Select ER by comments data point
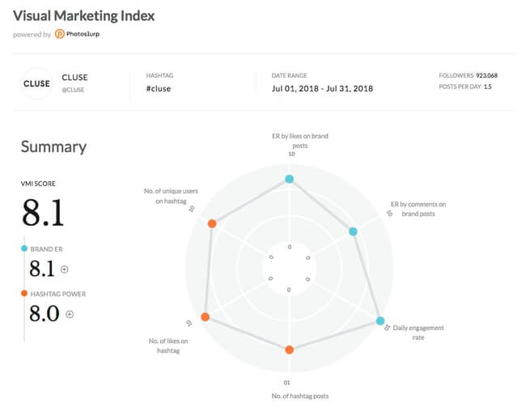The height and width of the screenshot is (420, 526). coord(353,231)
